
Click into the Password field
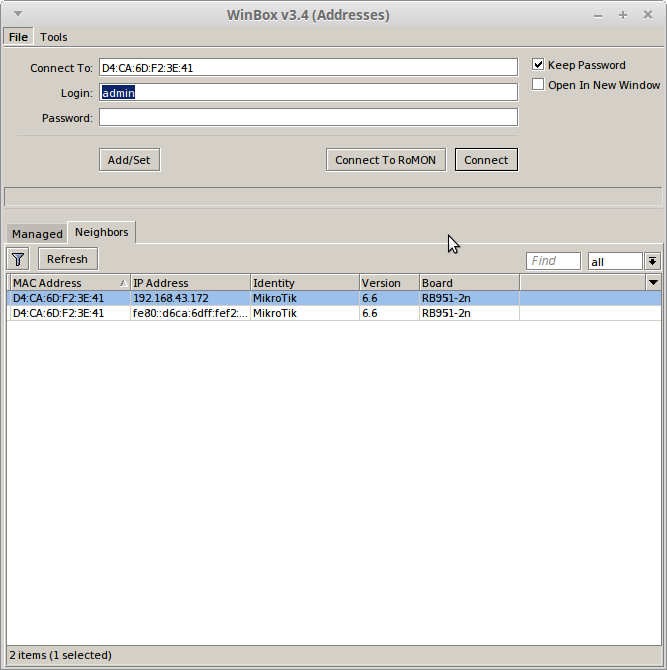tap(308, 117)
